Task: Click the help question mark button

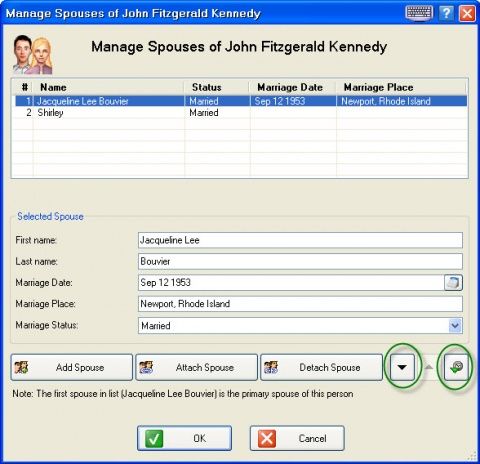Action: (x=446, y=13)
